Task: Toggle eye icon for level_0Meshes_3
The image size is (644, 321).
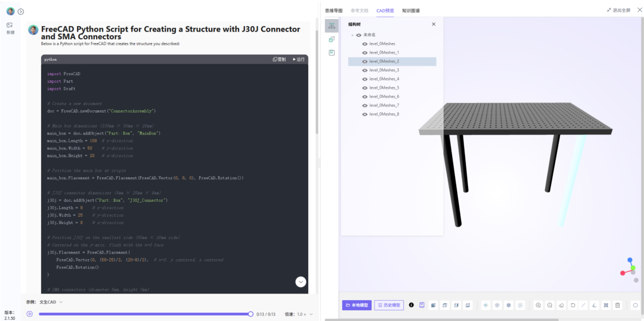Action: click(x=364, y=70)
